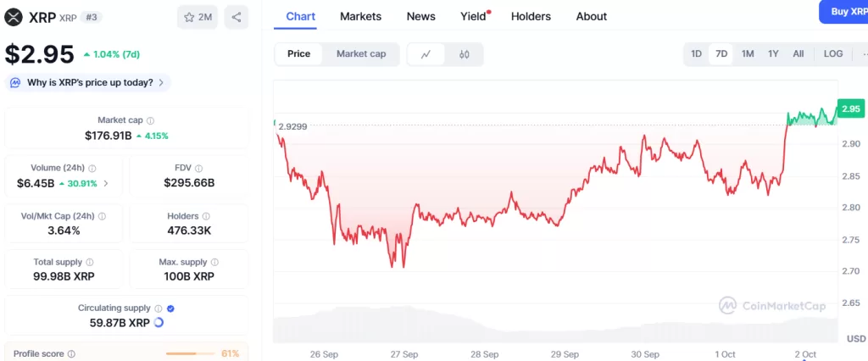Switch to line chart view icon
Screen dimensions: 868x361
click(426, 54)
